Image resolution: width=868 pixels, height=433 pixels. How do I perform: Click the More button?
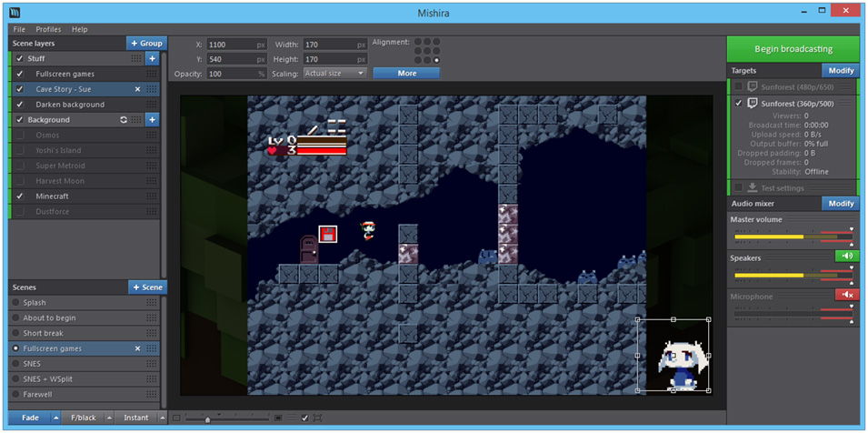pos(407,73)
